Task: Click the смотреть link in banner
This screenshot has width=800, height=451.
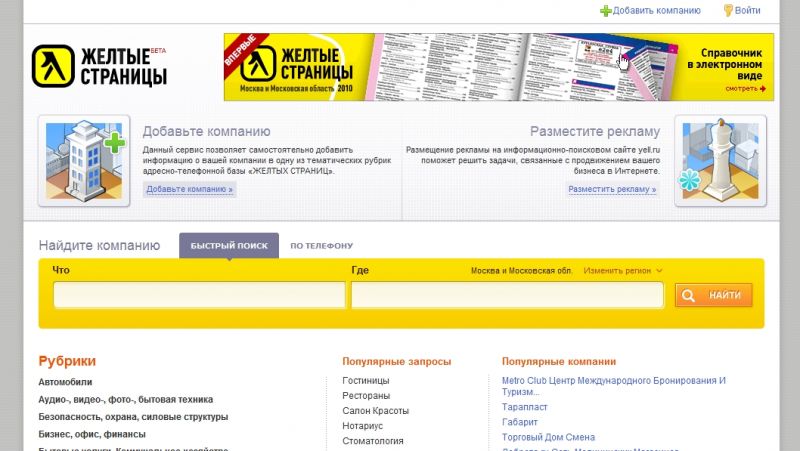Action: 745,89
